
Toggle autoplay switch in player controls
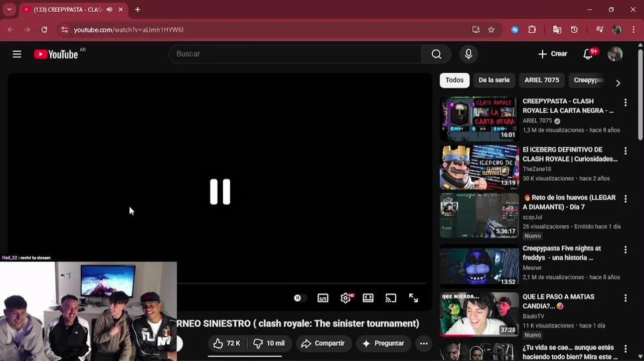[x=299, y=298]
